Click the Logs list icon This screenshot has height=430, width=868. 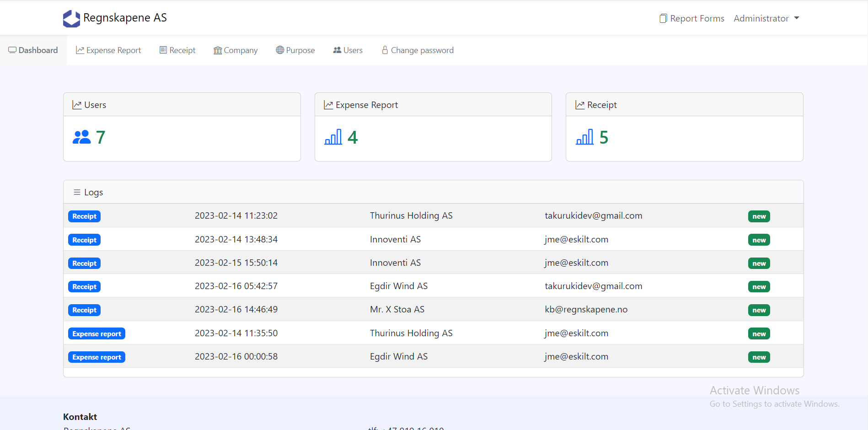(x=77, y=193)
